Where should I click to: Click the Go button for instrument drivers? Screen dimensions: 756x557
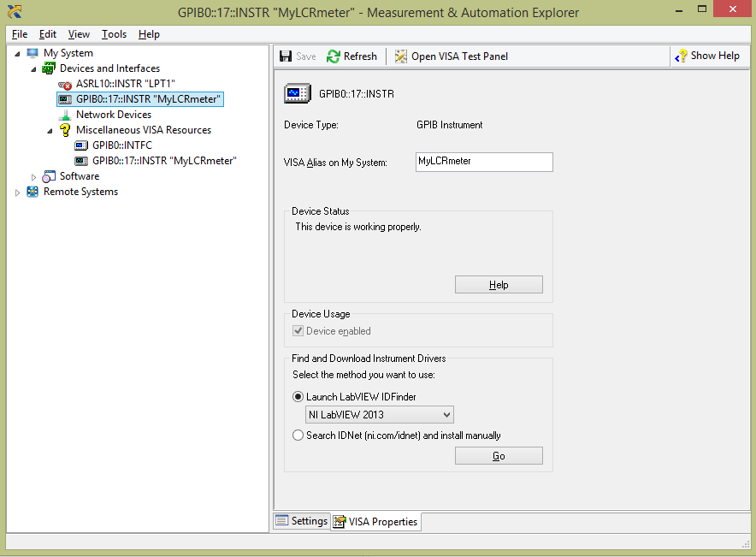(499, 456)
